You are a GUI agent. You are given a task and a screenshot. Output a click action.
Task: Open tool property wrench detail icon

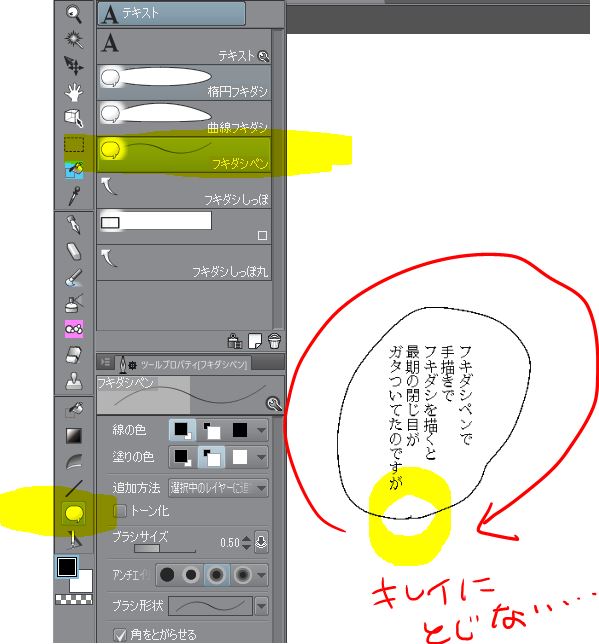click(x=274, y=404)
